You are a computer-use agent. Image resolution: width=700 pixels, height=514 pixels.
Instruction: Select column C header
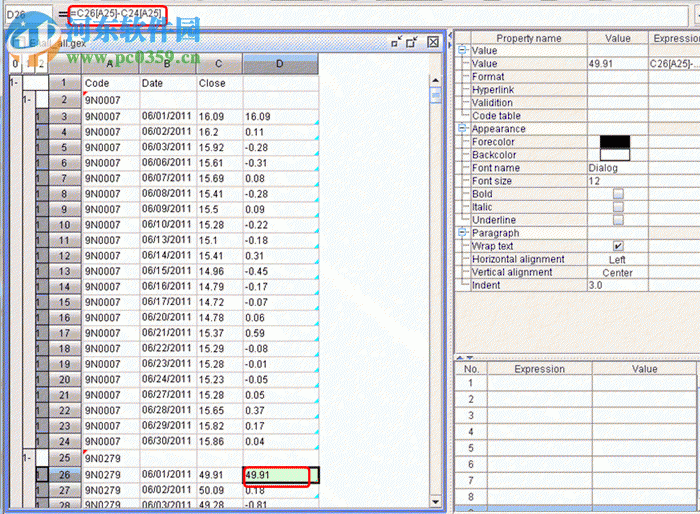tap(218, 64)
